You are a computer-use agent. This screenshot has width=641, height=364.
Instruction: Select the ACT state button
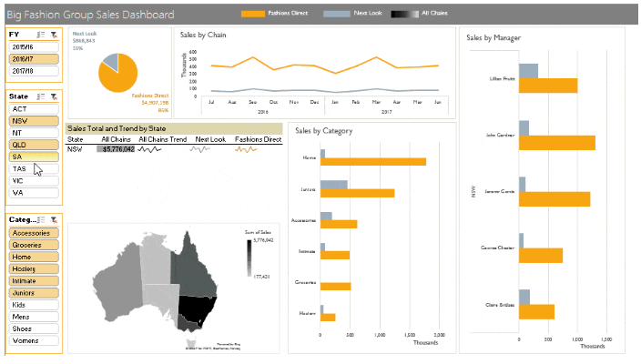(34, 109)
